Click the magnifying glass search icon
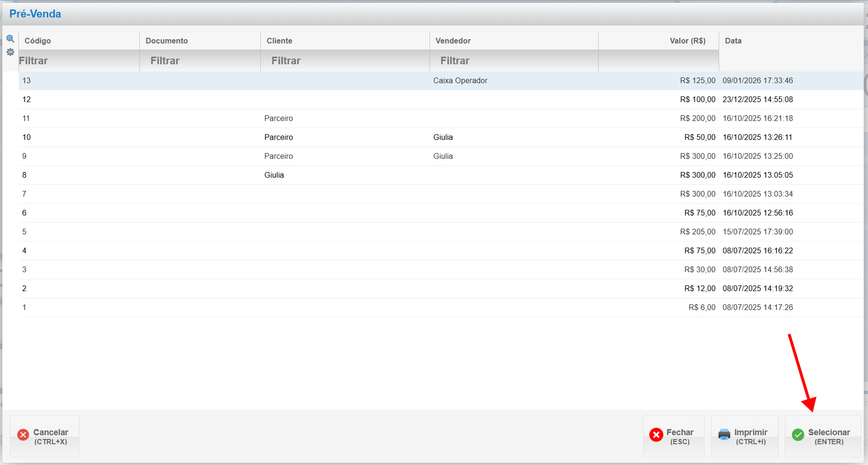Image resolution: width=868 pixels, height=465 pixels. [10, 39]
